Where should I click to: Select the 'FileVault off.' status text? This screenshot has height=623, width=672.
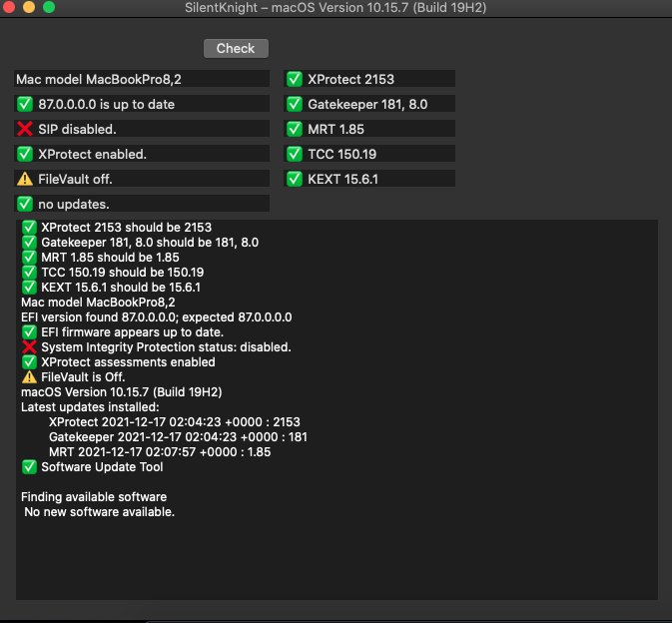tap(75, 179)
